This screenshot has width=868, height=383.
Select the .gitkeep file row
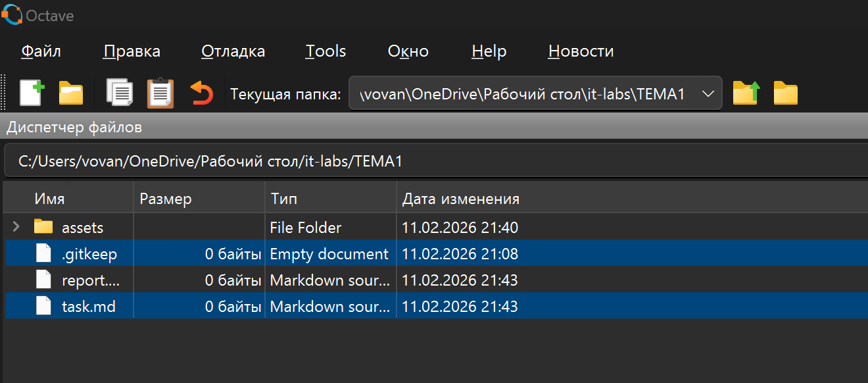(x=89, y=254)
